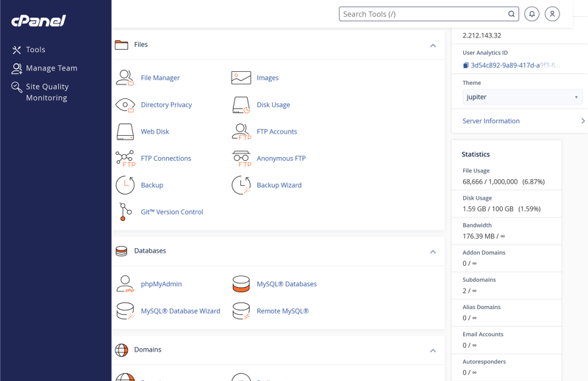Click the Databases section heading

click(150, 250)
